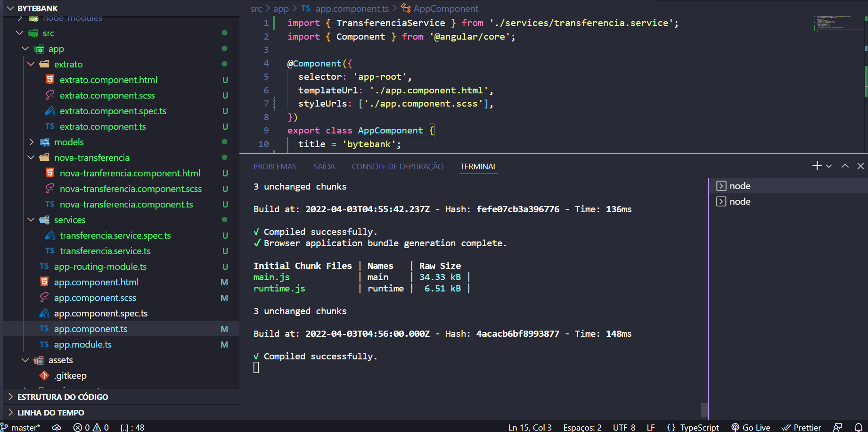The image size is (868, 432).
Task: Click the sync changes cloud icon
Action: point(57,427)
